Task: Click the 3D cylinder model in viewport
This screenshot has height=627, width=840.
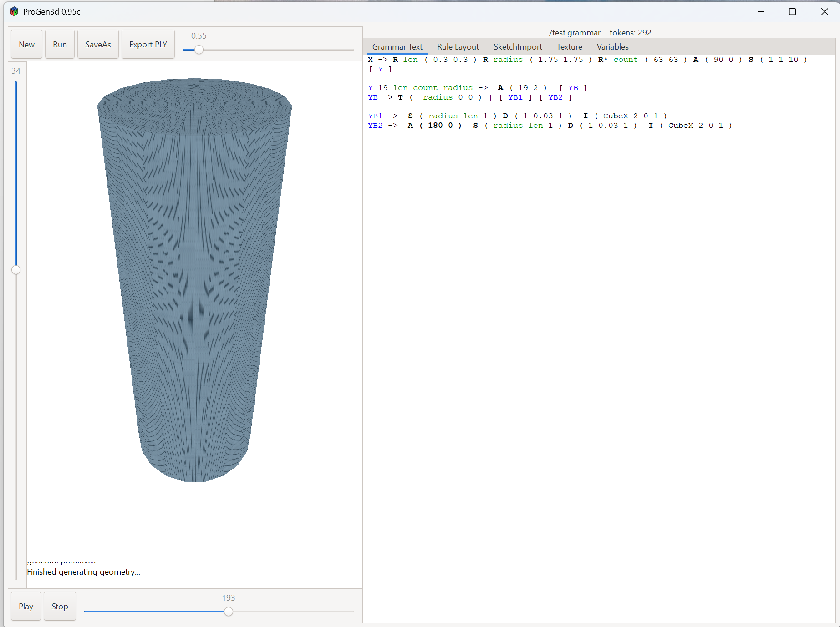Action: click(195, 280)
